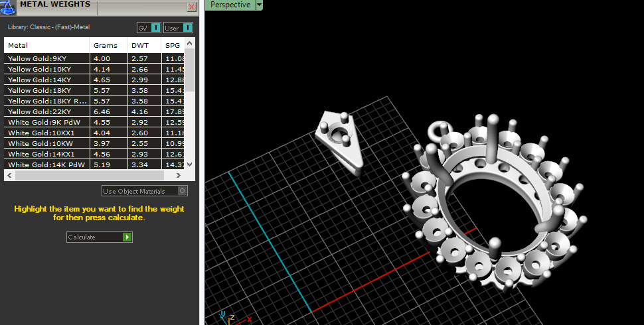Click the scroll-down arrow of metals list
This screenshot has width=644, height=325.
(189, 164)
